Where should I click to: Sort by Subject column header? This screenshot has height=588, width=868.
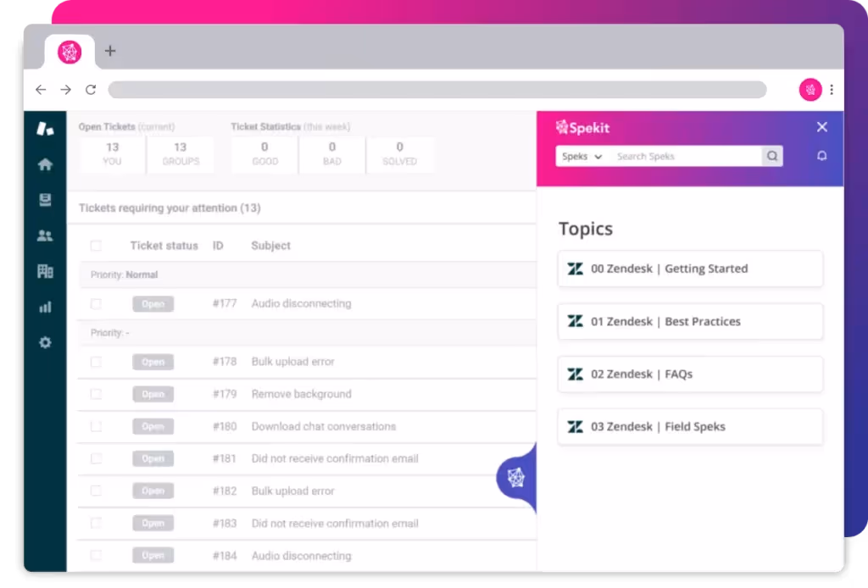click(x=270, y=246)
